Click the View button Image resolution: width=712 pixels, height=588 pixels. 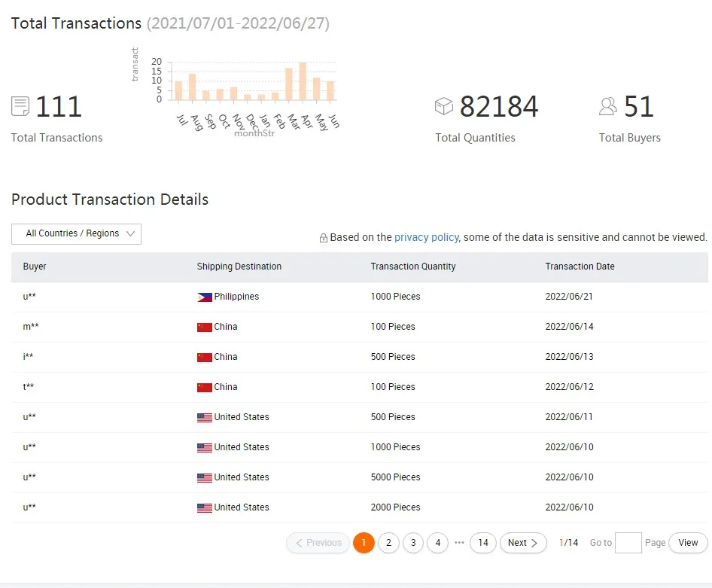pyautogui.click(x=688, y=543)
